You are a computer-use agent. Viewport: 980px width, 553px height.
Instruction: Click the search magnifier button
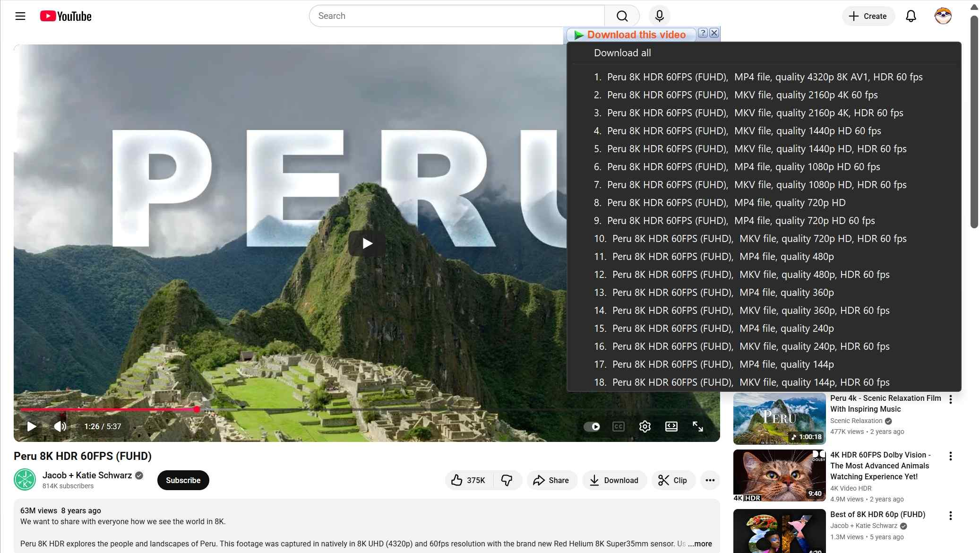click(x=622, y=16)
